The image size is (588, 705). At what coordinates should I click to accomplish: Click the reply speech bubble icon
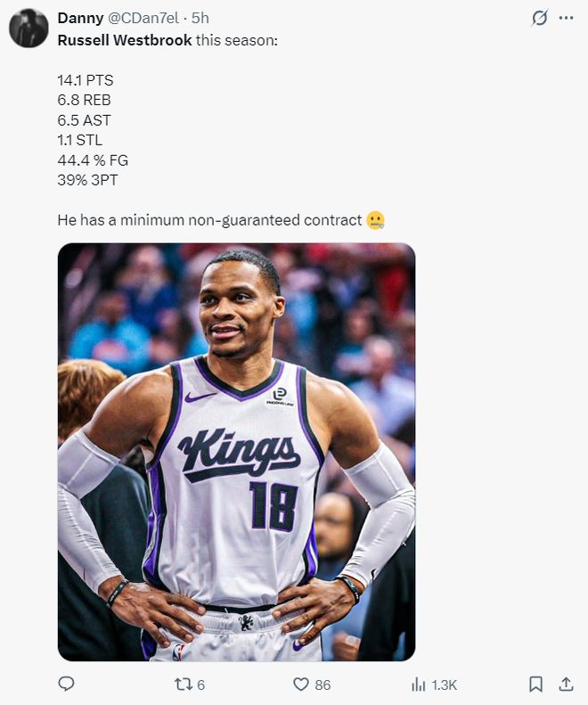67,684
